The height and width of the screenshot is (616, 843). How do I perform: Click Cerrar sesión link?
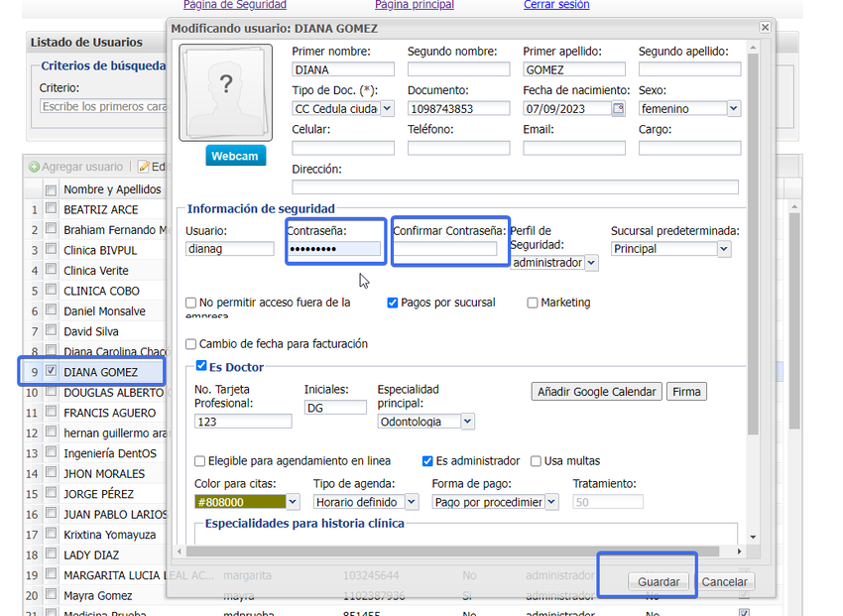tap(556, 5)
